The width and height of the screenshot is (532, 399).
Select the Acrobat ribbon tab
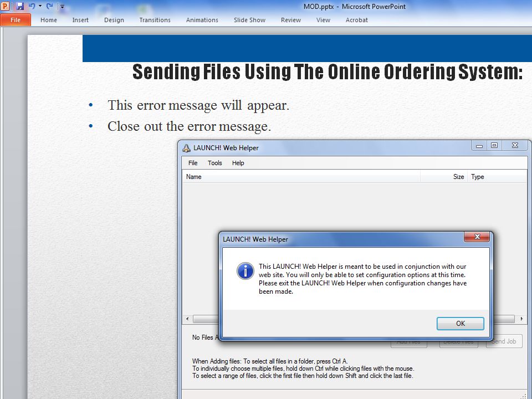(356, 20)
